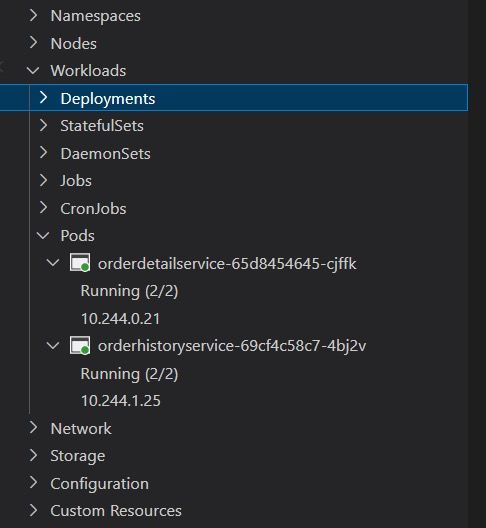486x528 pixels.
Task: Expand the Namespaces tree node
Action: pyautogui.click(x=33, y=15)
